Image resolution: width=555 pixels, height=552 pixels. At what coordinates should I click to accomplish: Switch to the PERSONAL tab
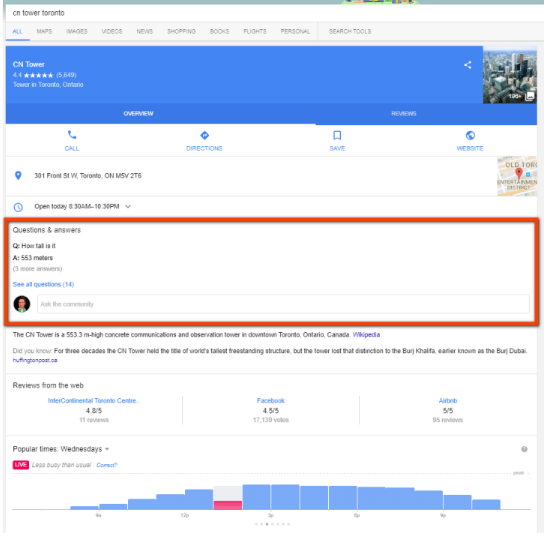(x=296, y=31)
